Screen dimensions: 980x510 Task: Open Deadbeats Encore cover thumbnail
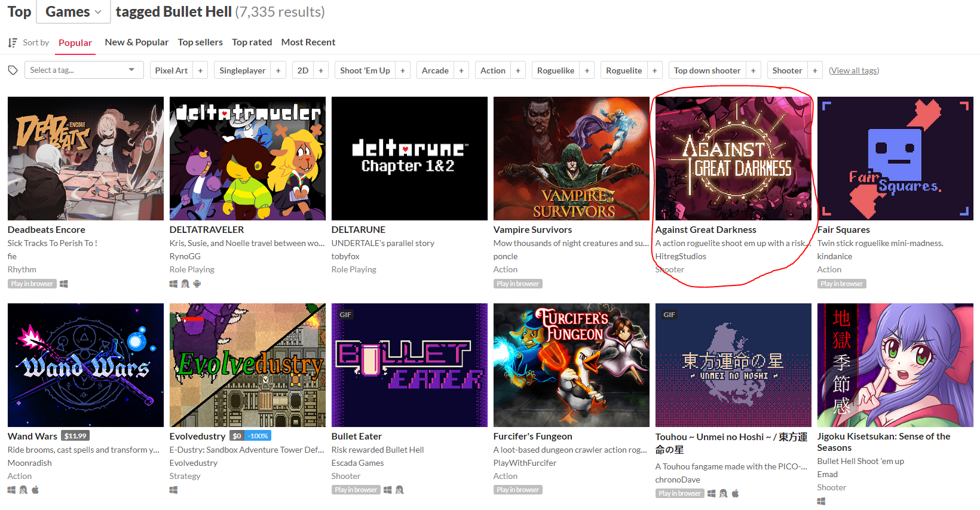click(x=85, y=158)
